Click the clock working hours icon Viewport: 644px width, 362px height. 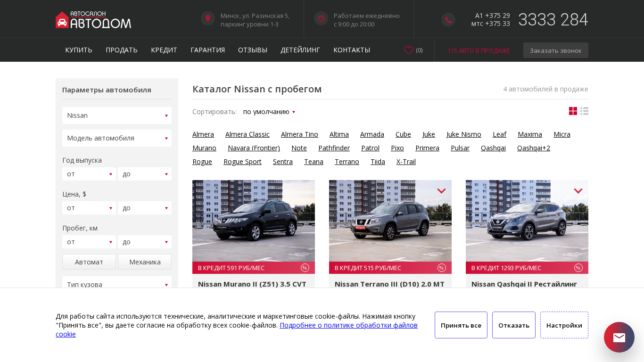click(x=321, y=18)
